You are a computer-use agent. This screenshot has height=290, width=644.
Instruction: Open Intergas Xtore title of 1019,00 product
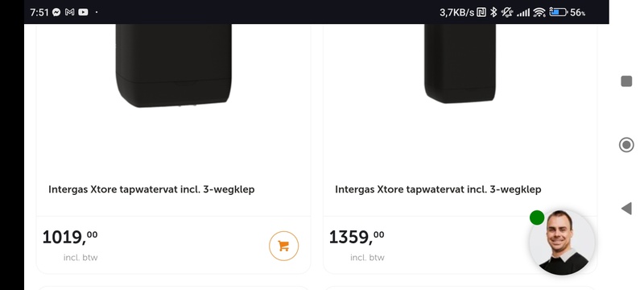151,189
